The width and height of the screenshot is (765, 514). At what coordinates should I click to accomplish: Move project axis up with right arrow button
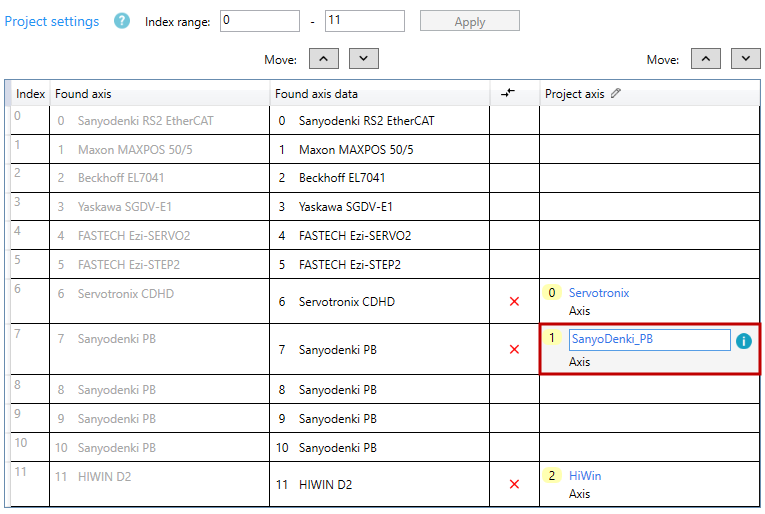[706, 59]
